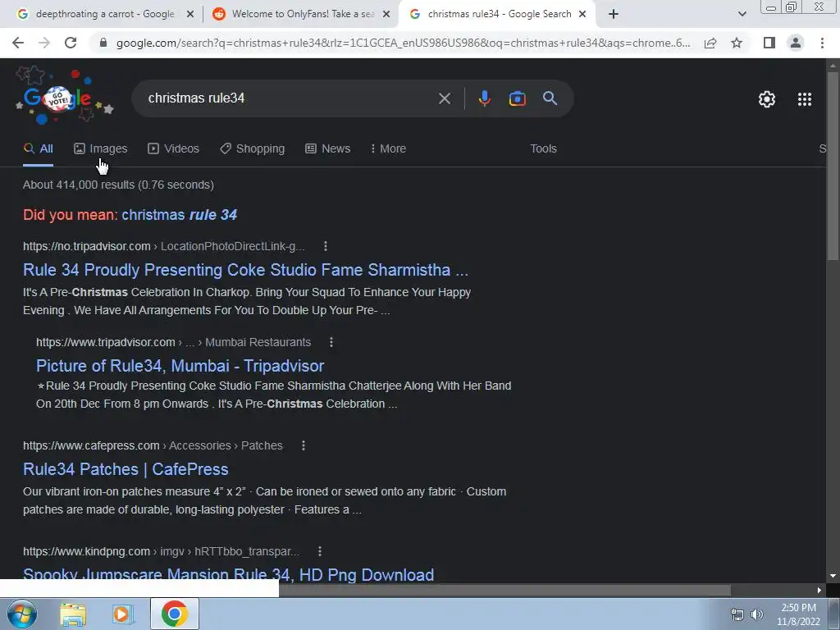Open the Windows Start menu

click(x=22, y=614)
